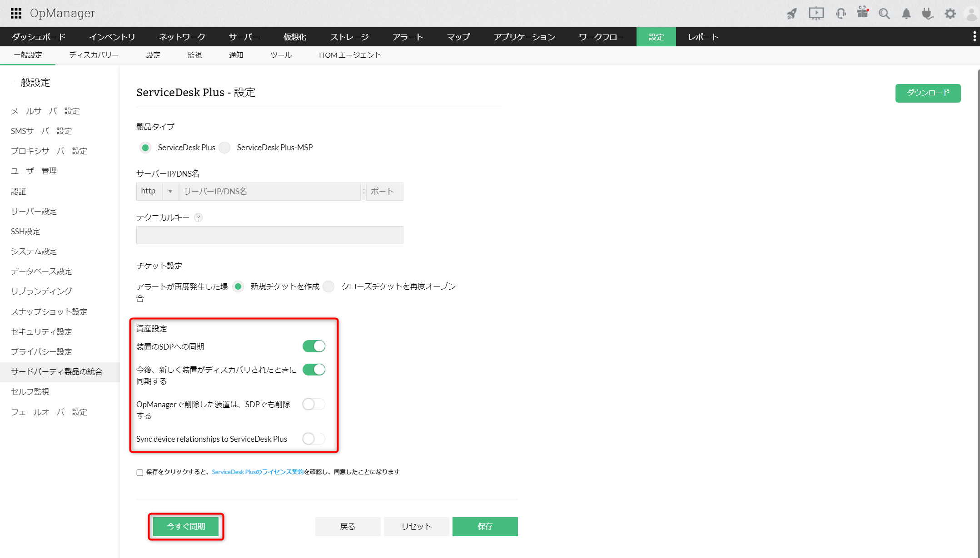
Task: Switch to the アラート tab
Action: (x=408, y=37)
